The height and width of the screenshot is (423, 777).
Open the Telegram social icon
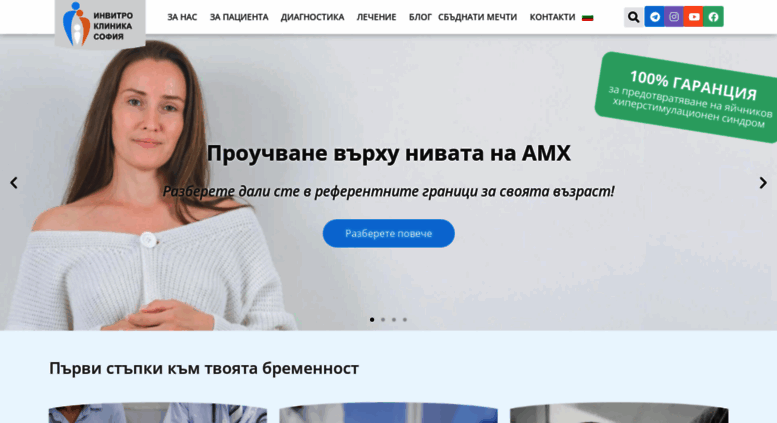tap(655, 17)
